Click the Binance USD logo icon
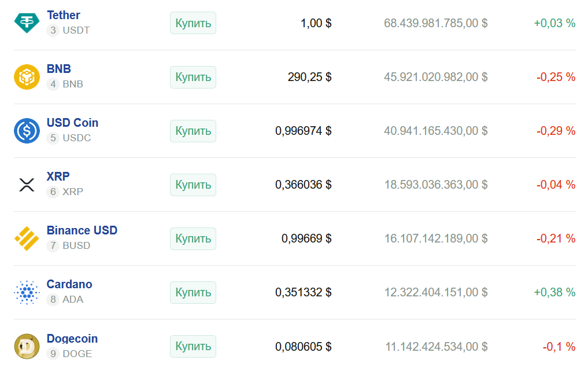Viewport: 588px width, 371px height. [x=27, y=238]
